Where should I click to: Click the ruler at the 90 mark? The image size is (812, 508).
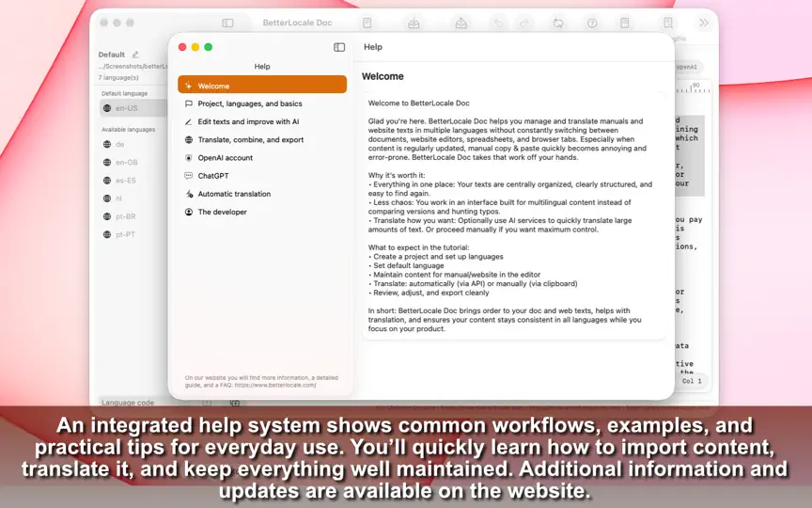pos(696,87)
